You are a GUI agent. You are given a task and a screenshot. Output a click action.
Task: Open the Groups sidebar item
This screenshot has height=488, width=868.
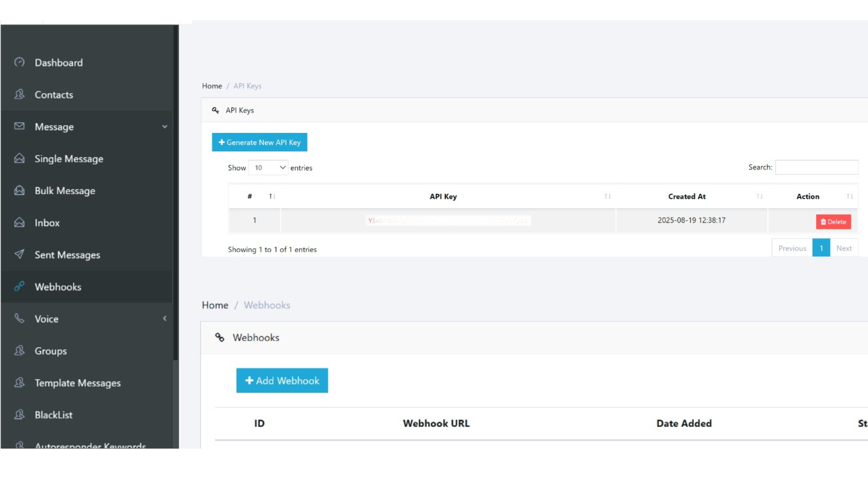(51, 351)
